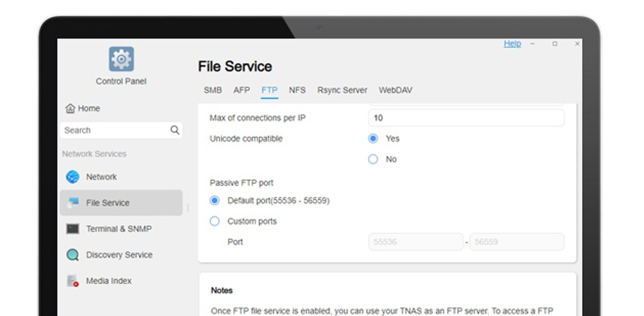Click the Control Panel gear icon
644x316 pixels.
[x=121, y=59]
